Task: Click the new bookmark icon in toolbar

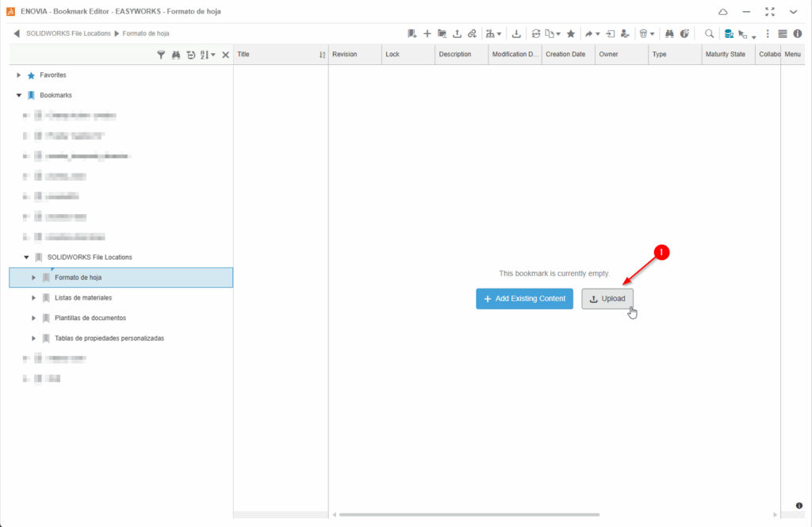Action: [412, 33]
